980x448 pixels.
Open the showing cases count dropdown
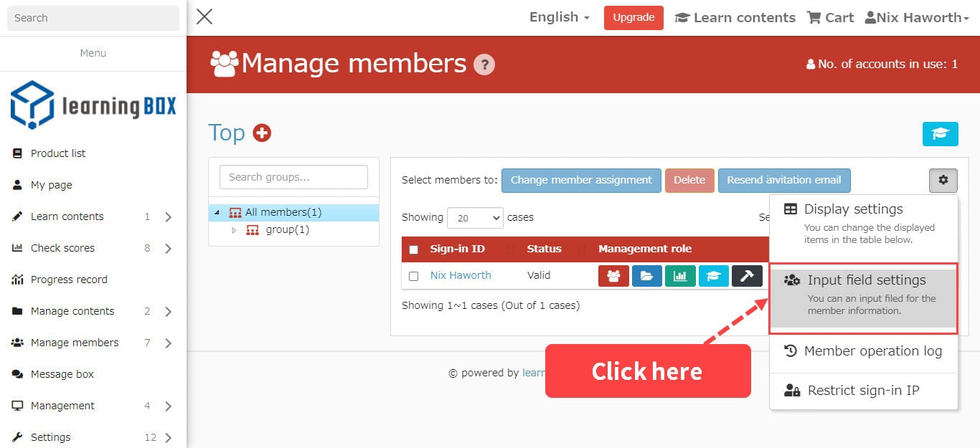[475, 218]
